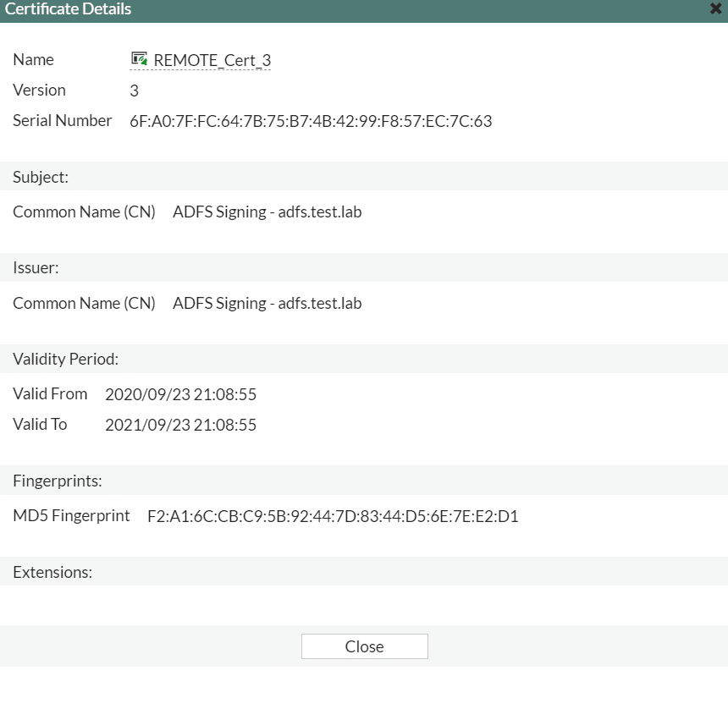Close the Certificate Details dialog with the X icon

(715, 8)
